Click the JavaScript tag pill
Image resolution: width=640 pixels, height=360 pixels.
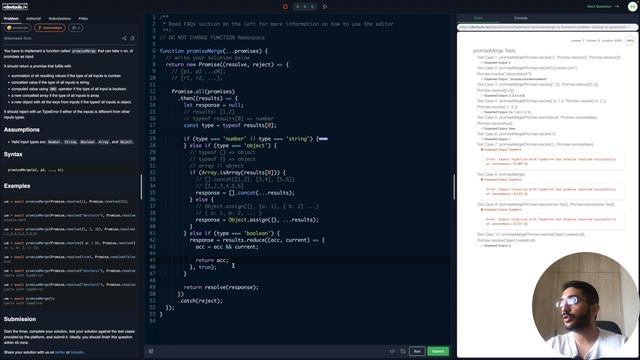pos(18,28)
